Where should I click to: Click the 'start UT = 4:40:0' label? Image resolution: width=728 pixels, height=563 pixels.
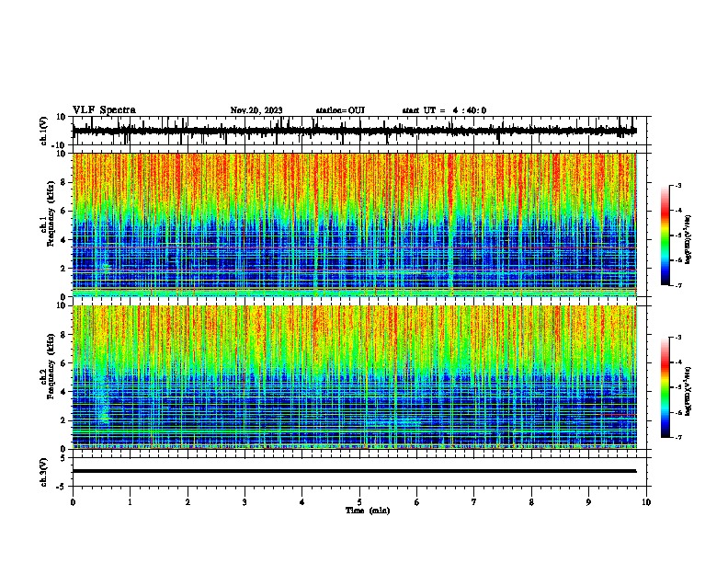(444, 110)
